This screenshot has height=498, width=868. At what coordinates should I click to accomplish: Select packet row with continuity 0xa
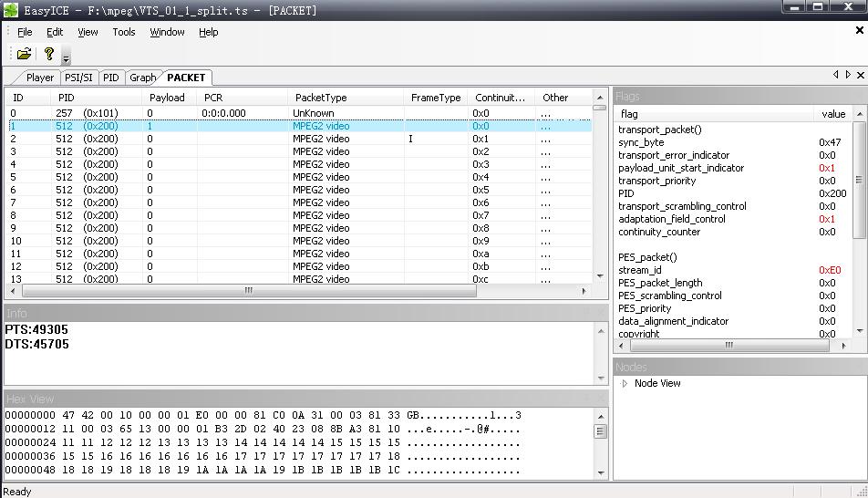pyautogui.click(x=299, y=254)
